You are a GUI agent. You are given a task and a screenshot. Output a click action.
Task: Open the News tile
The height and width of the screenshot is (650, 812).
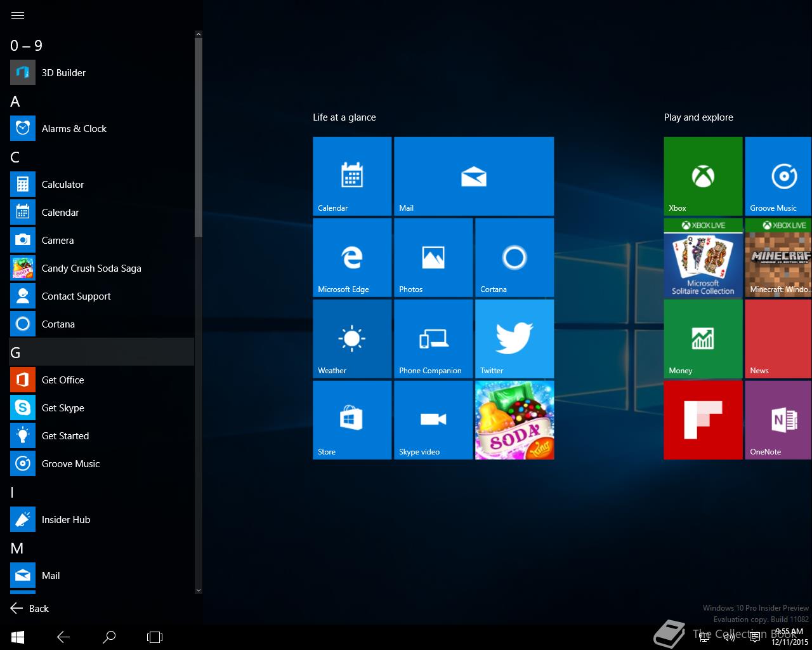point(778,339)
